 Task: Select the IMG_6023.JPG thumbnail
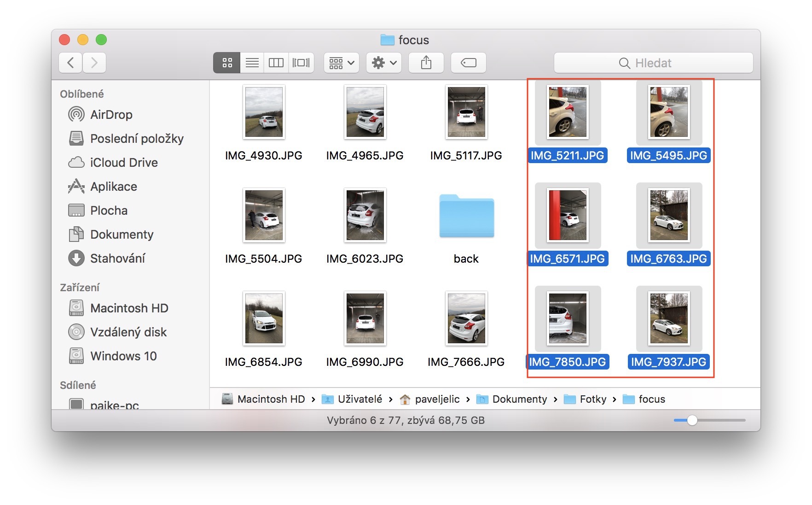365,215
